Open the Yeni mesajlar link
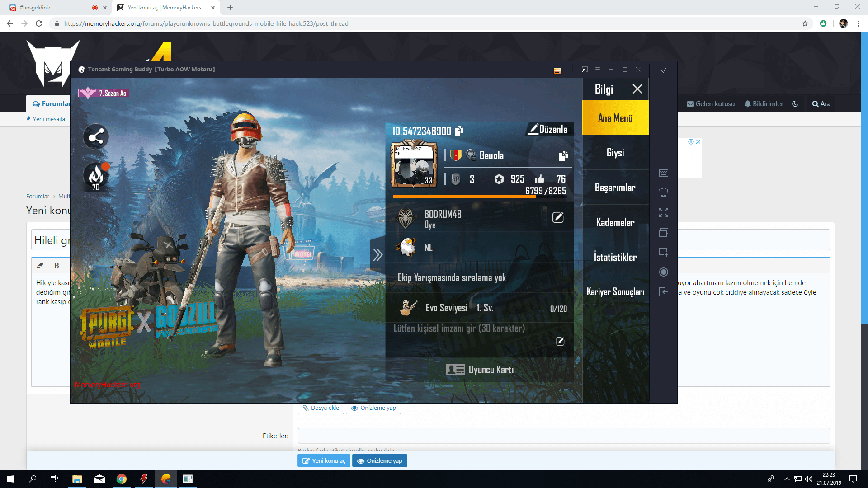The width and height of the screenshot is (868, 488). coord(47,119)
